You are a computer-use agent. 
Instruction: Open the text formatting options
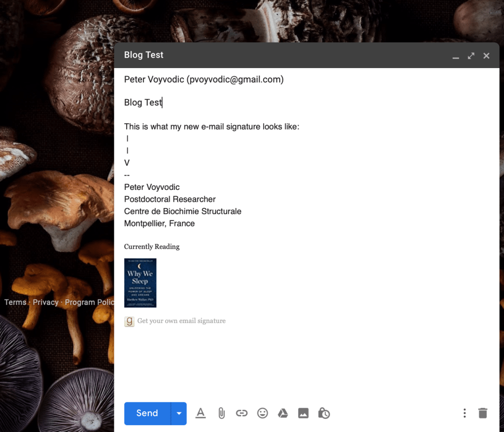tap(200, 413)
